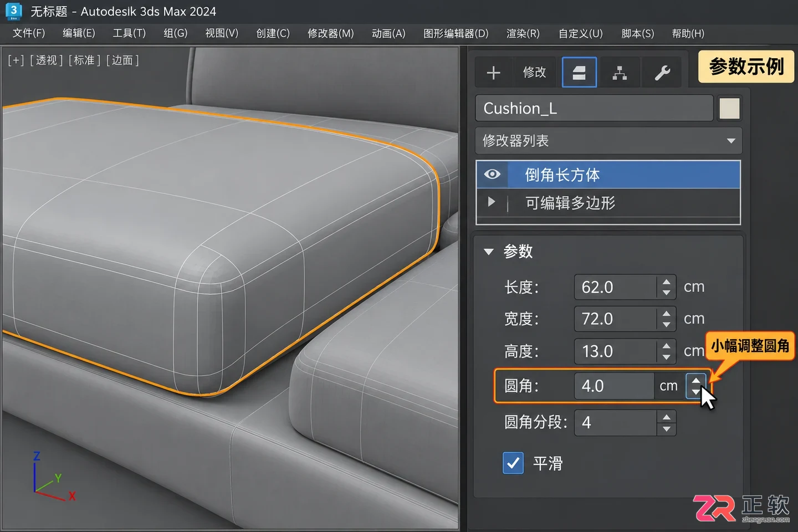Open the 创建(C) menu

pyautogui.click(x=273, y=33)
